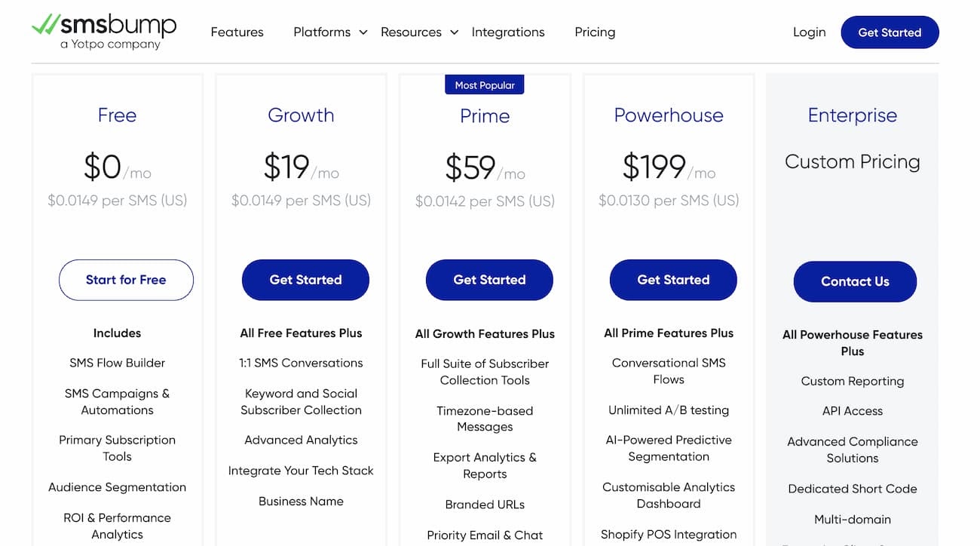The height and width of the screenshot is (546, 980).
Task: Open the Platforms dropdown menu
Action: tap(322, 32)
